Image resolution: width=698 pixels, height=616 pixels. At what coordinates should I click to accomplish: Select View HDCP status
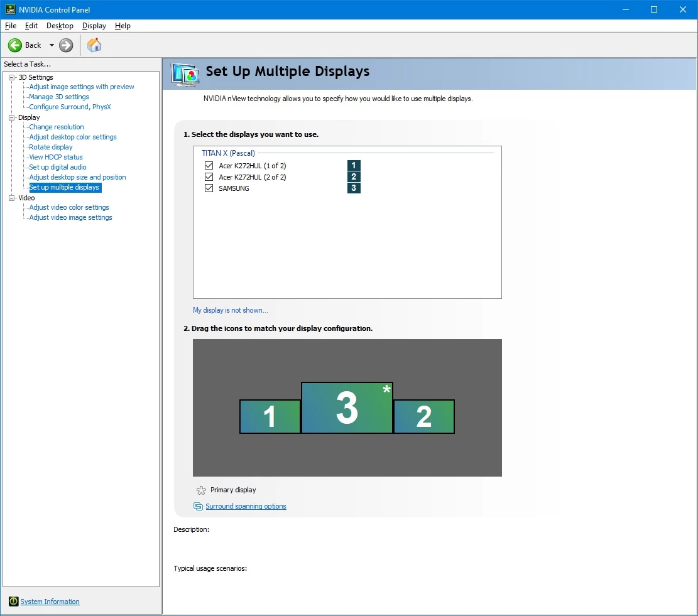coord(56,157)
